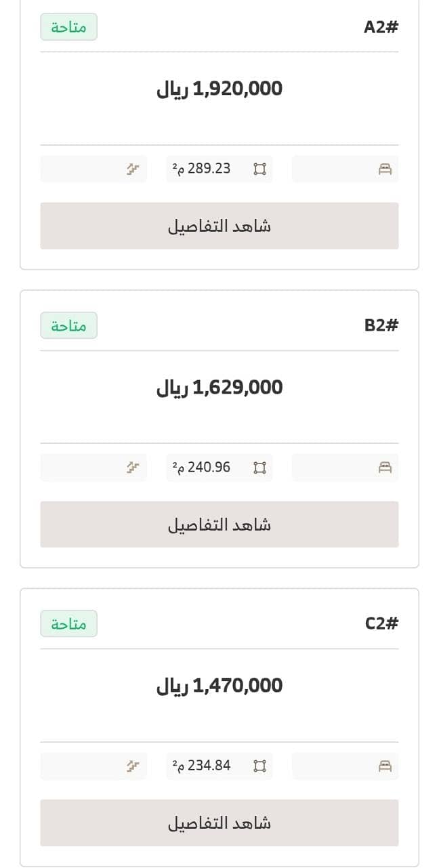Click the stairs icon in unit A2

tap(133, 169)
